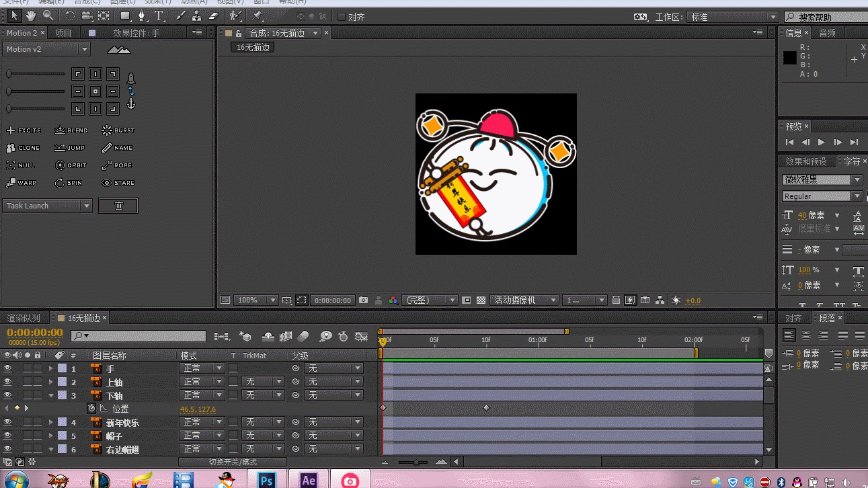
Task: Select the Rectangle shape tool
Action: [126, 15]
